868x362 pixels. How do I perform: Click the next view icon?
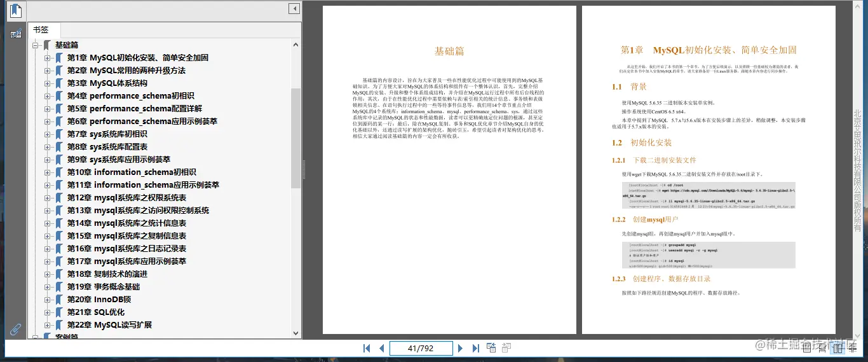click(x=506, y=347)
